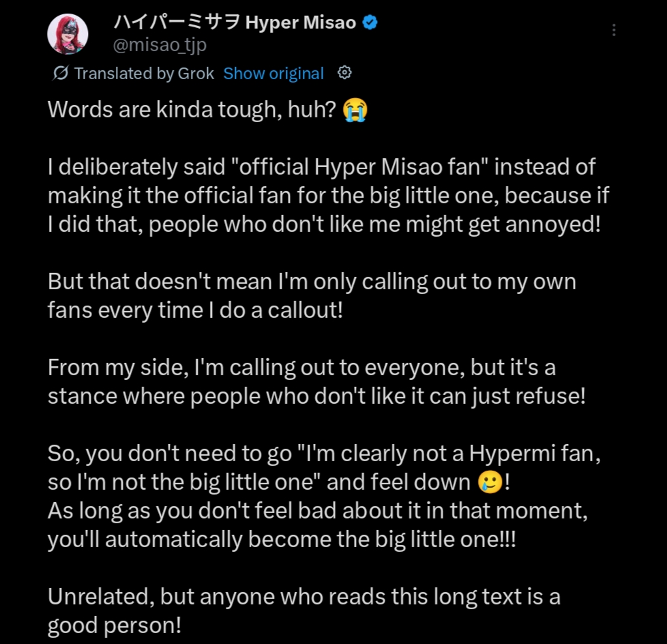This screenshot has width=667, height=644.
Task: Click the translation settings gear icon
Action: [x=344, y=72]
